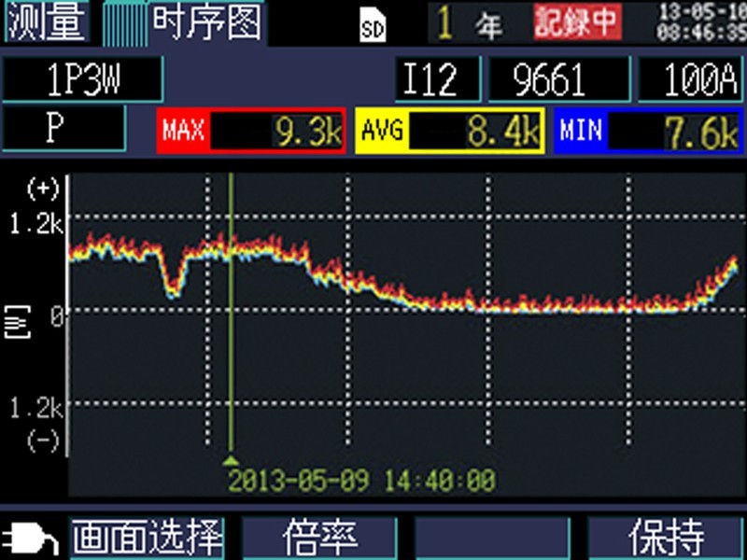Select the 9661 clamp sensor field

[x=557, y=81]
